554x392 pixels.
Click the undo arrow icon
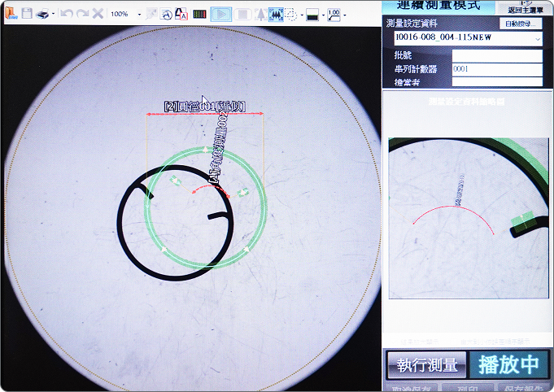[x=67, y=14]
